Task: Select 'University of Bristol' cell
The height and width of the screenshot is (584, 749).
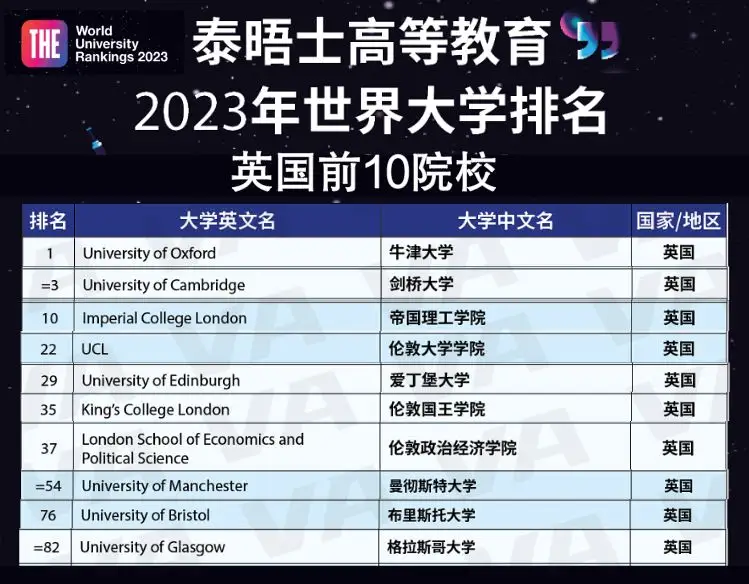Action: pos(226,515)
